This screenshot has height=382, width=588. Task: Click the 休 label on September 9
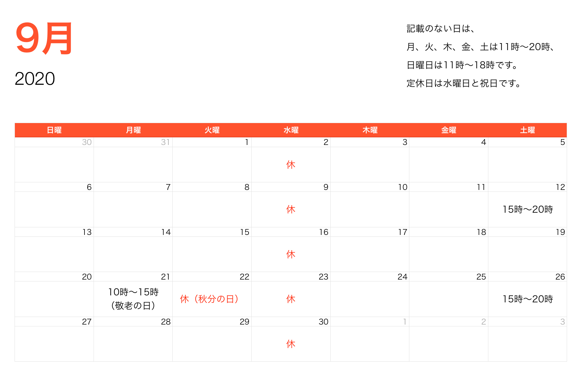291,209
